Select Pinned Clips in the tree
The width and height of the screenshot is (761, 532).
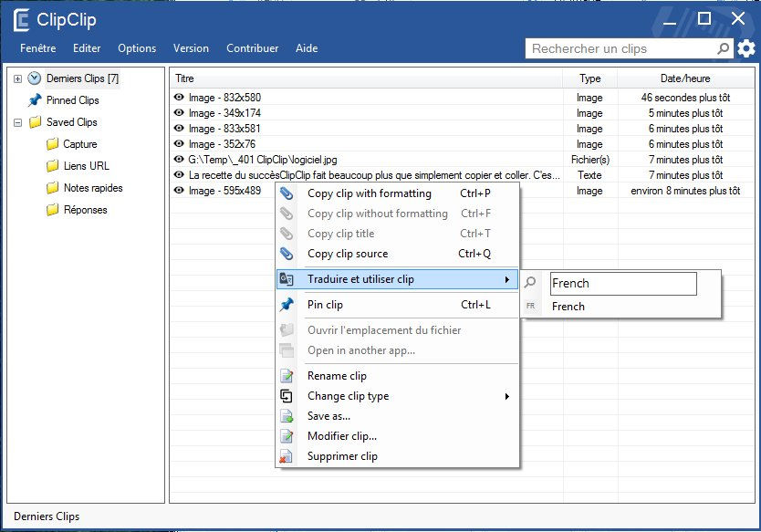(x=72, y=100)
